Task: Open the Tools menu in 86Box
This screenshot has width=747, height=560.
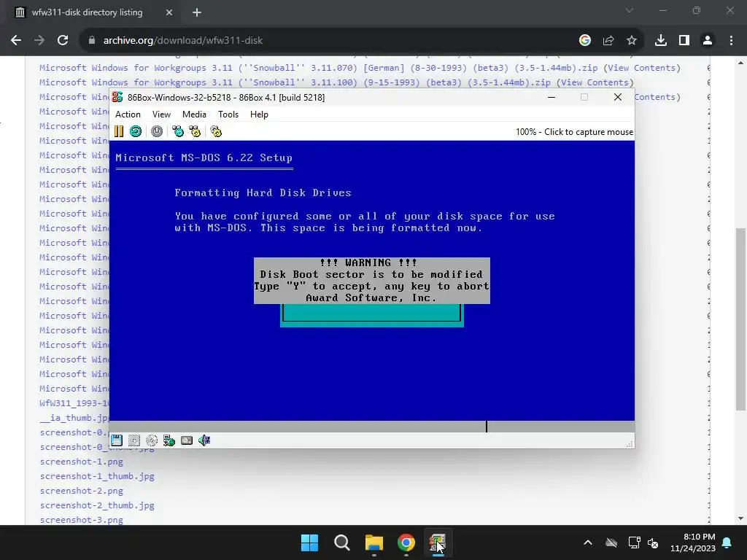Action: (228, 114)
